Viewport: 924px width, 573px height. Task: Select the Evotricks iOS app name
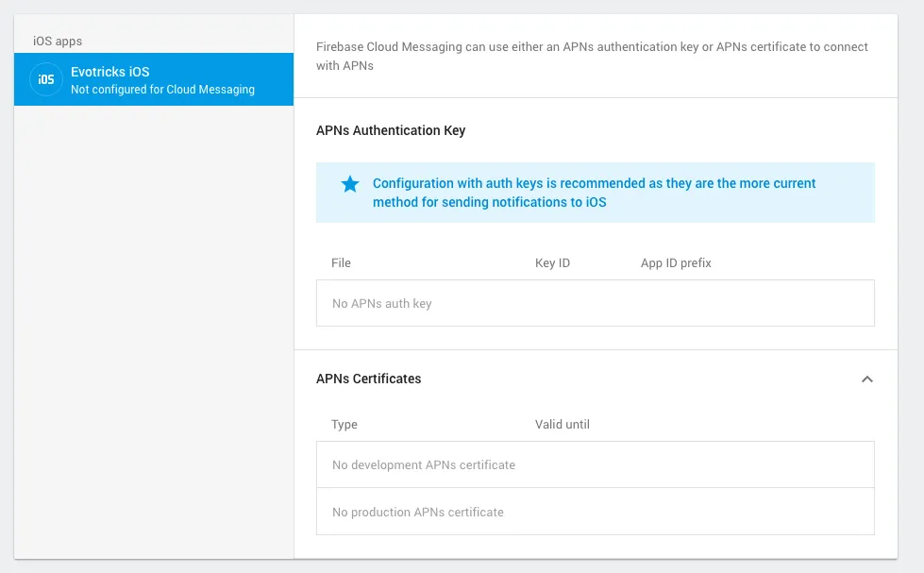pyautogui.click(x=109, y=72)
